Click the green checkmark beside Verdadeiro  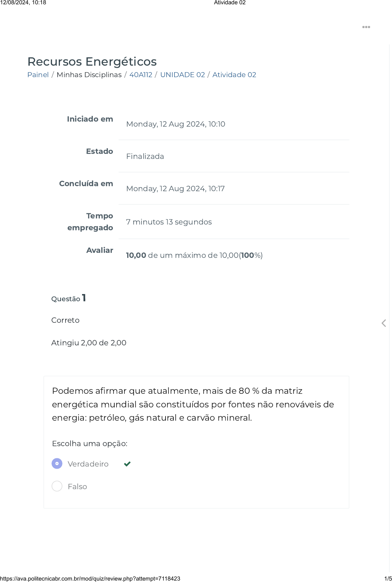(127, 464)
